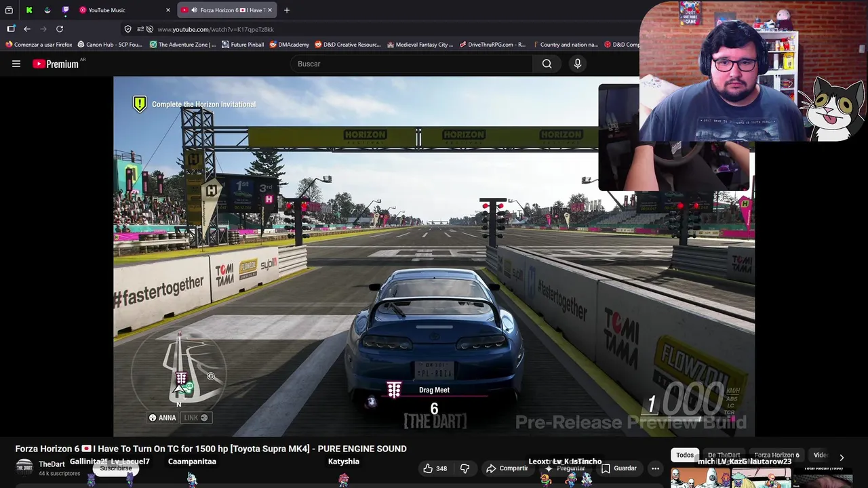This screenshot has width=868, height=488.
Task: Open Firefox View tab overview icon
Action: click(9, 10)
